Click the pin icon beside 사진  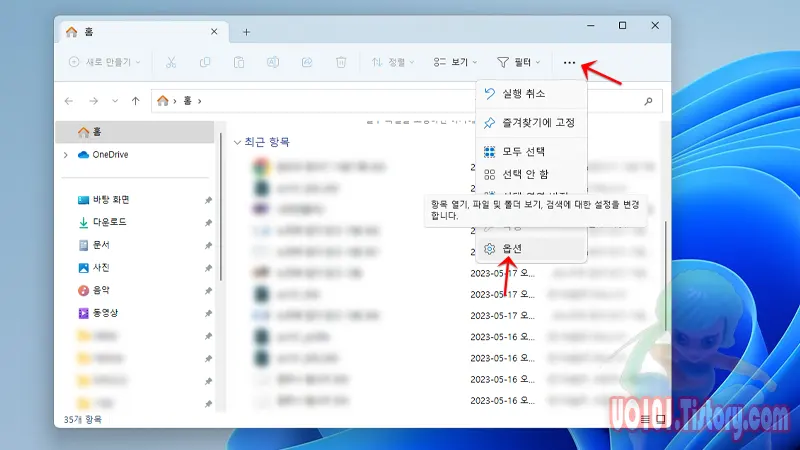point(208,268)
